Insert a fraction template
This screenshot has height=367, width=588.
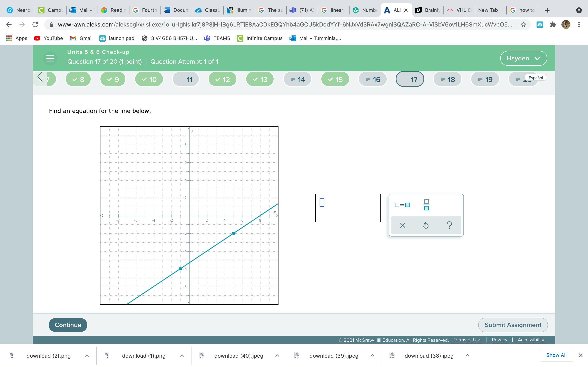(x=426, y=205)
